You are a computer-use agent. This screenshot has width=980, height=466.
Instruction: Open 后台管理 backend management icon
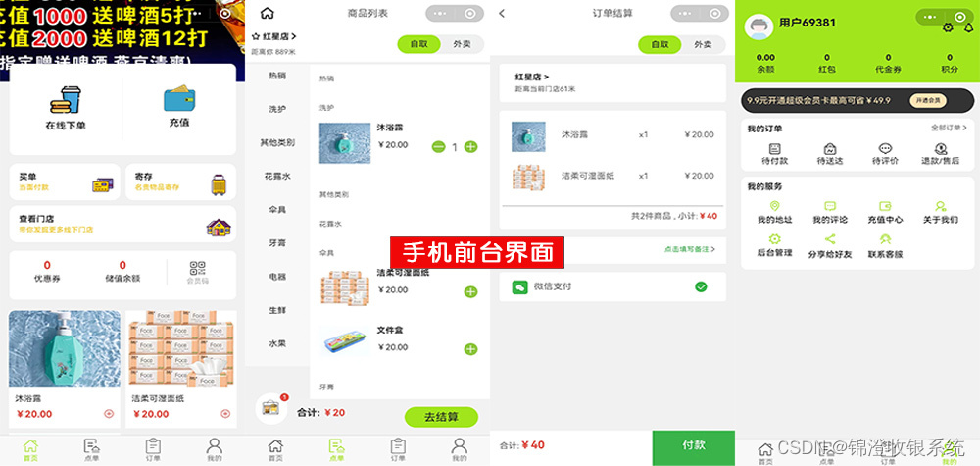pos(774,239)
